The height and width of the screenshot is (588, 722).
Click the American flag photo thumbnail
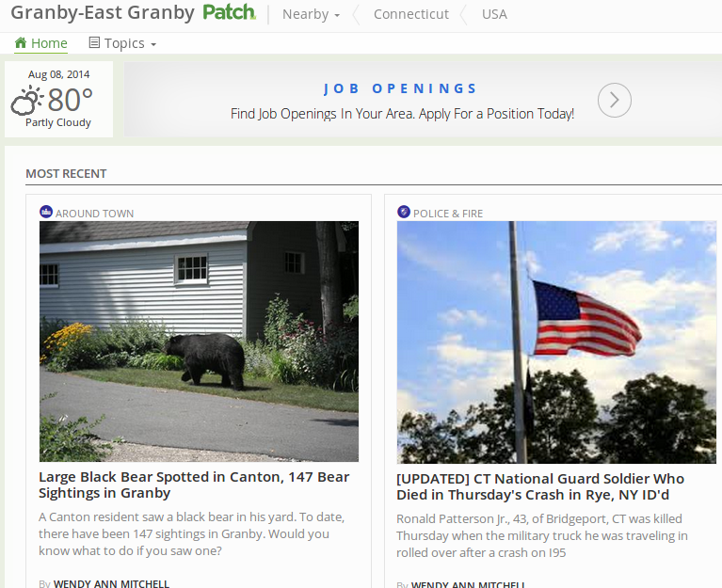(556, 342)
